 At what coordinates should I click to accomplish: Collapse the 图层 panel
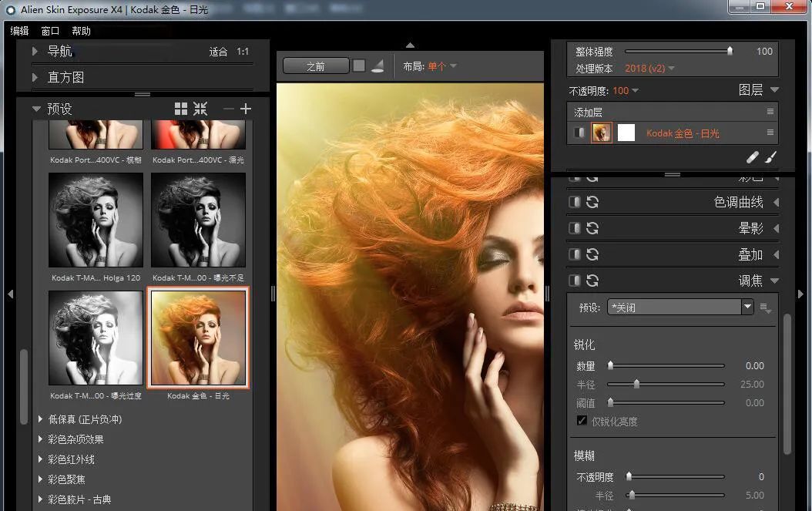pos(775,89)
